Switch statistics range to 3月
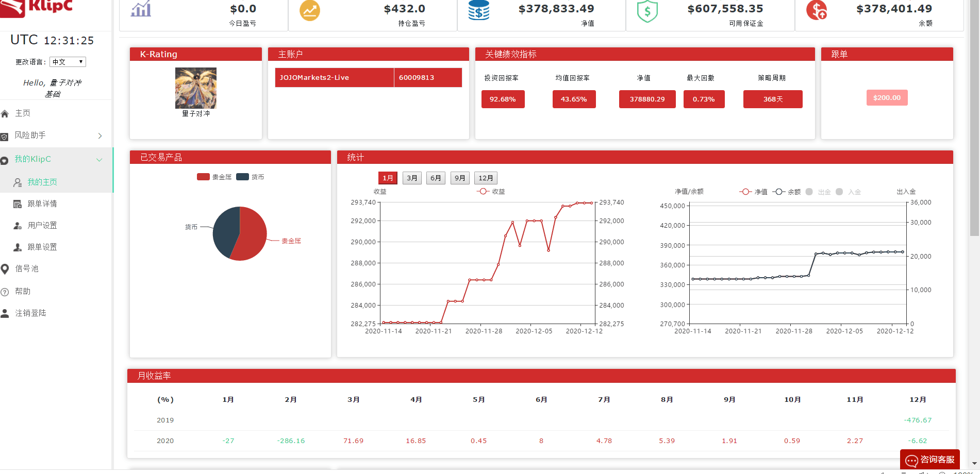980x474 pixels. 412,178
